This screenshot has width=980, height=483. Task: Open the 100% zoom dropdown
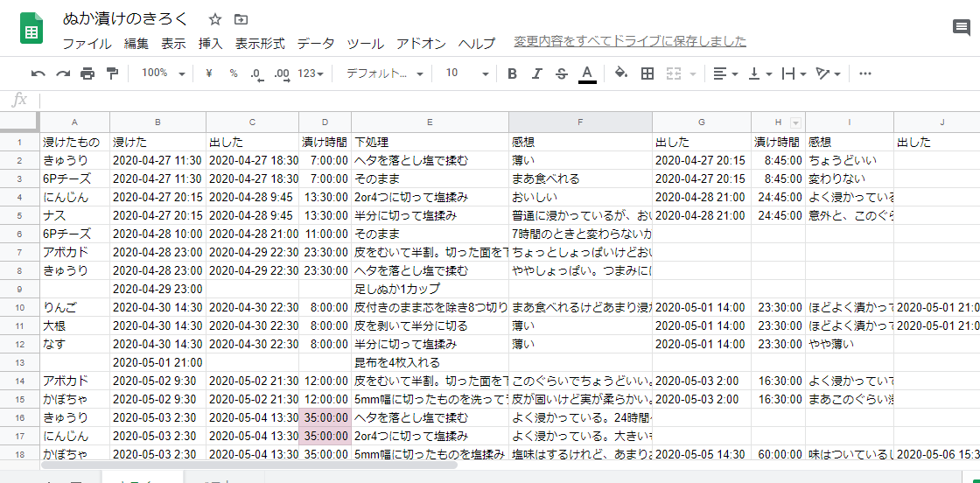click(x=163, y=73)
